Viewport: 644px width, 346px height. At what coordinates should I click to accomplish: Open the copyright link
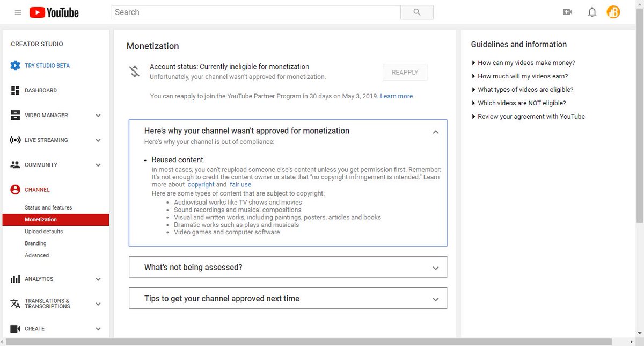pyautogui.click(x=201, y=185)
